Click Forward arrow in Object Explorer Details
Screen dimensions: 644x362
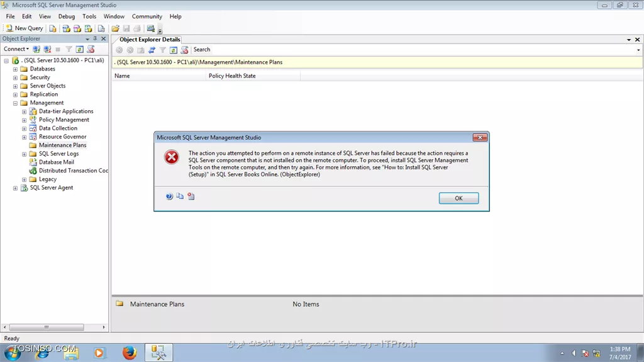pos(130,50)
